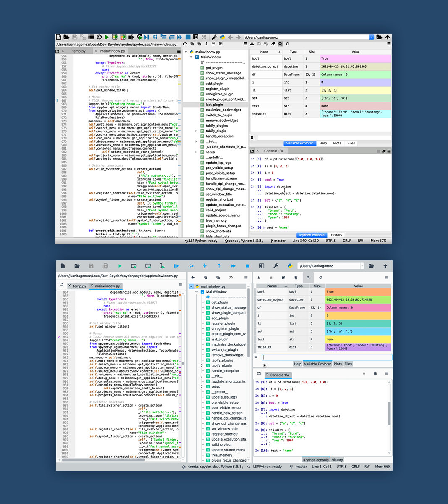
Task: Open Preferences via wrench icon in lower window
Action: [276, 266]
